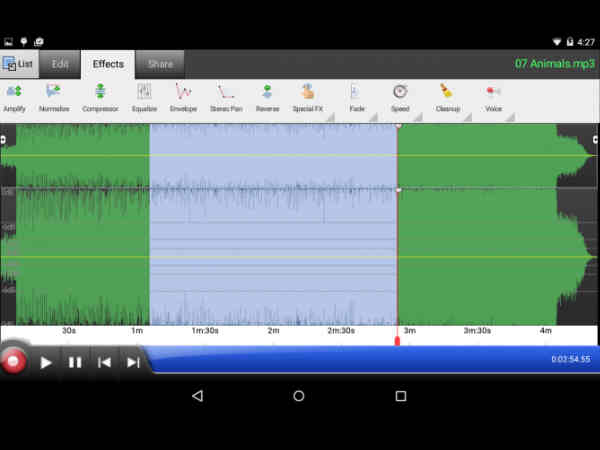
Task: Jump to the end of the track
Action: [x=133, y=362]
